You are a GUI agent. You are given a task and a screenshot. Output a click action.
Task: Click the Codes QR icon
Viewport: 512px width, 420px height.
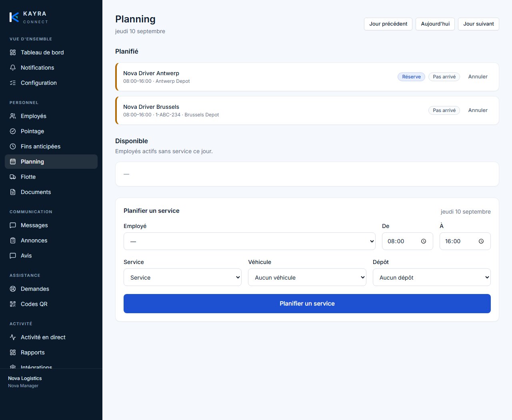tap(13, 304)
